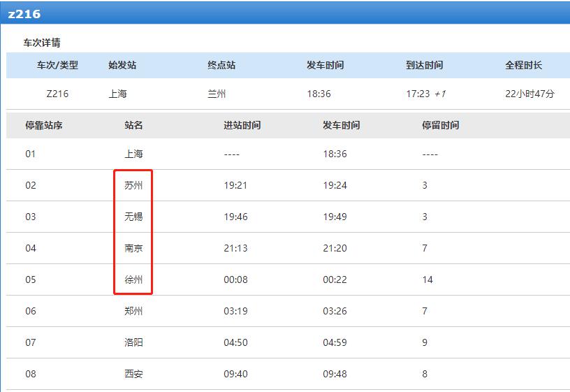Click arrival time 00:08
570x392 pixels.
point(235,280)
